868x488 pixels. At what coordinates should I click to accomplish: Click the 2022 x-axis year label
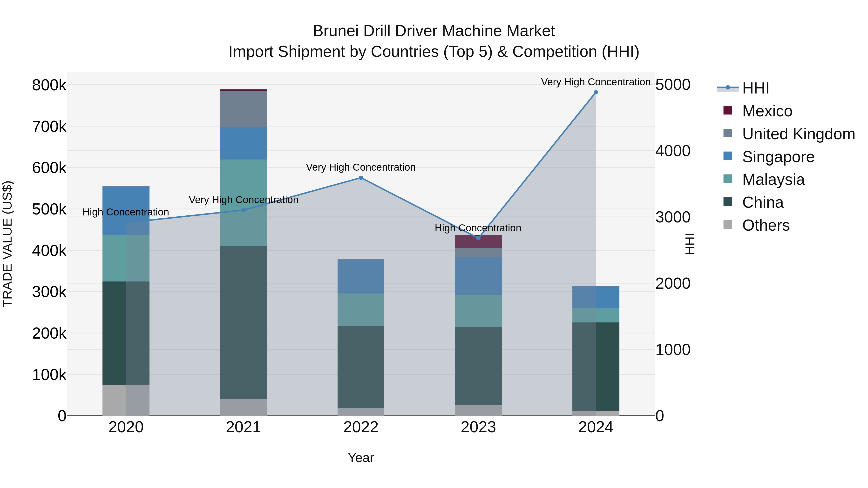(x=361, y=427)
